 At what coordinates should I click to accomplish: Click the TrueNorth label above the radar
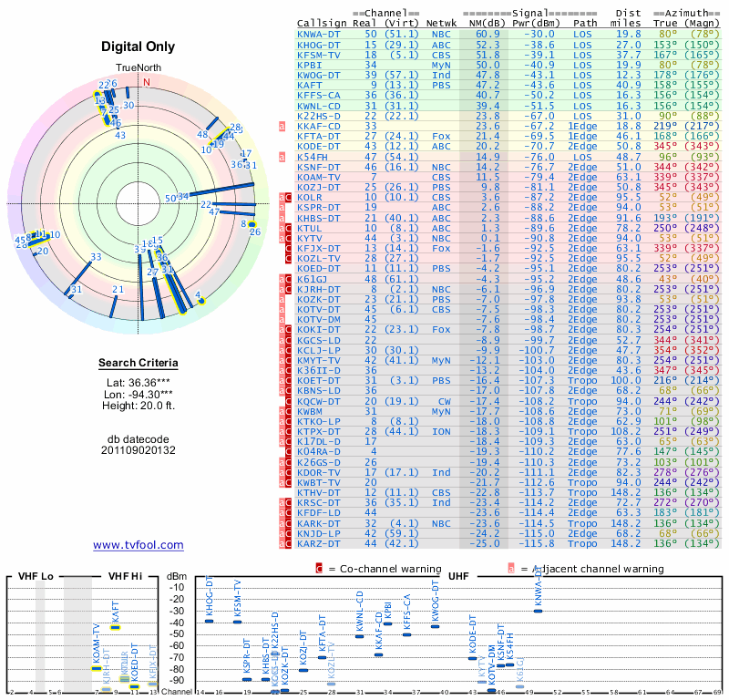139,68
